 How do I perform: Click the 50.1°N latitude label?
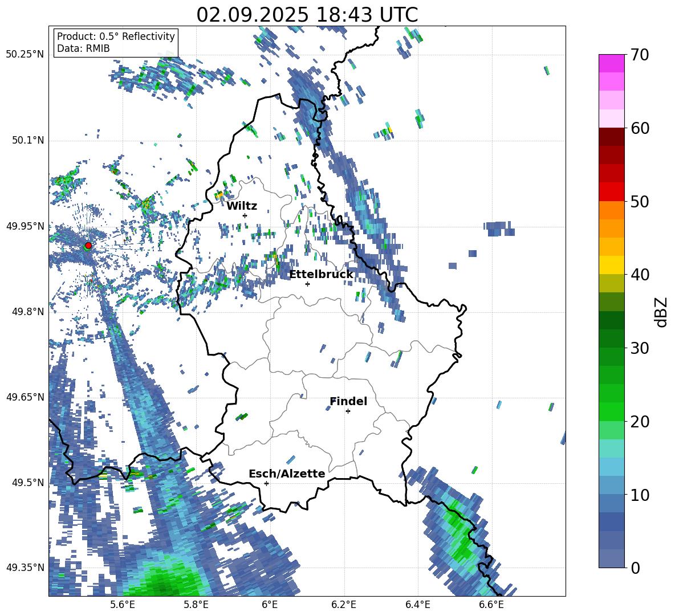[x=27, y=140]
